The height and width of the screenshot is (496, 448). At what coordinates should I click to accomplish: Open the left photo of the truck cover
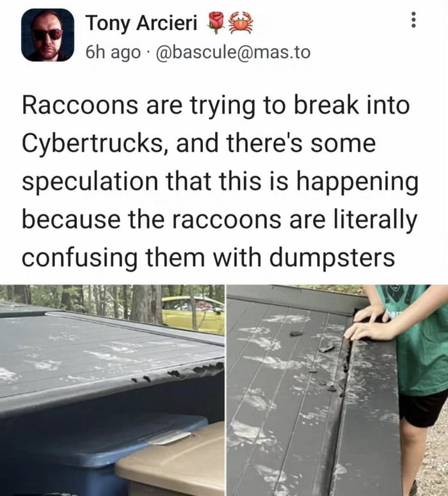point(112,390)
